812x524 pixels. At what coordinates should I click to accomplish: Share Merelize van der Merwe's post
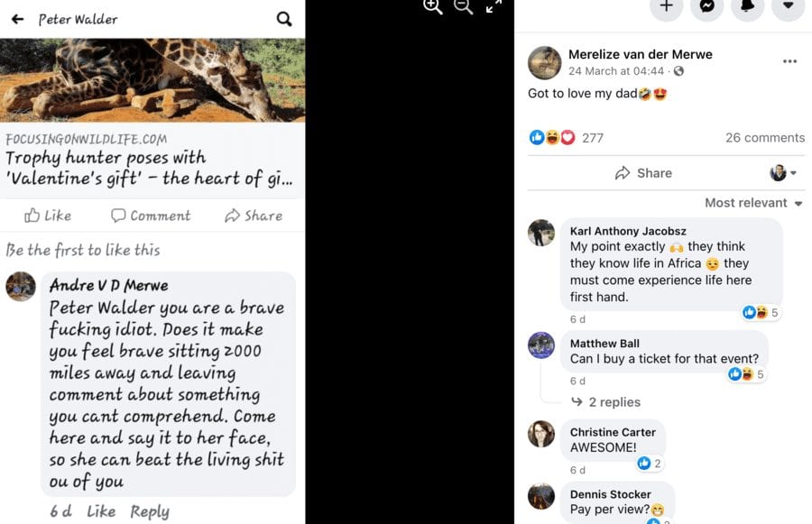643,173
